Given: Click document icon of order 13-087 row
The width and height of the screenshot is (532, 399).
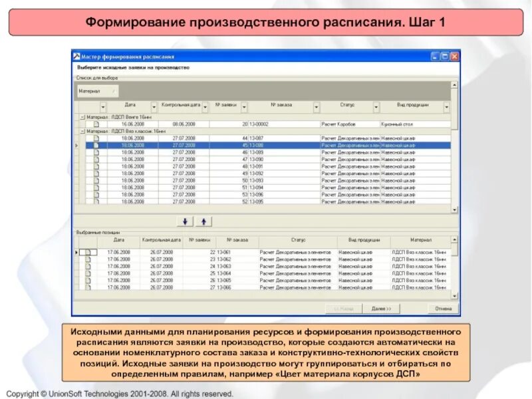Looking at the screenshot, I should [x=96, y=138].
